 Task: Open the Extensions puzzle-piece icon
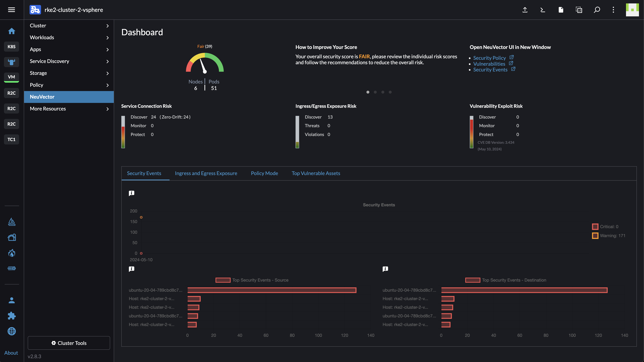point(12,316)
